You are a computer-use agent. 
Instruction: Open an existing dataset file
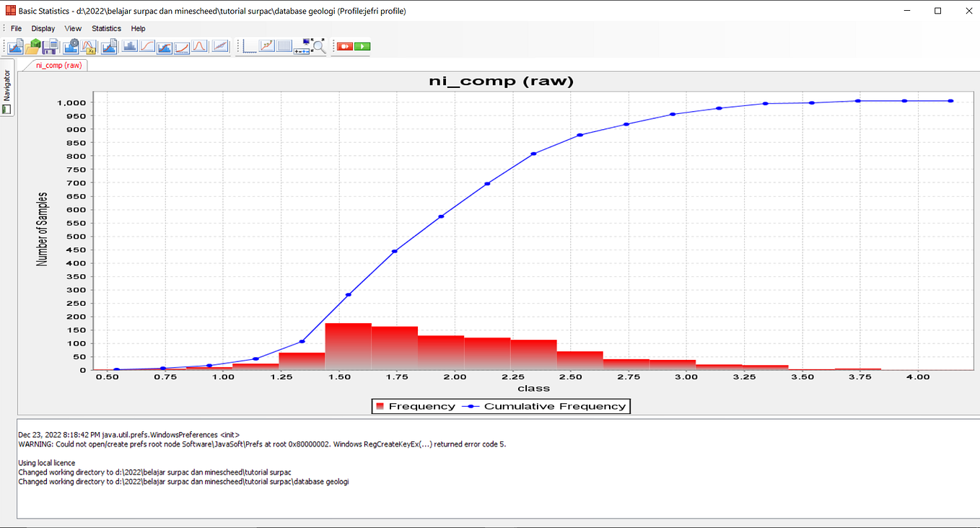pyautogui.click(x=32, y=46)
